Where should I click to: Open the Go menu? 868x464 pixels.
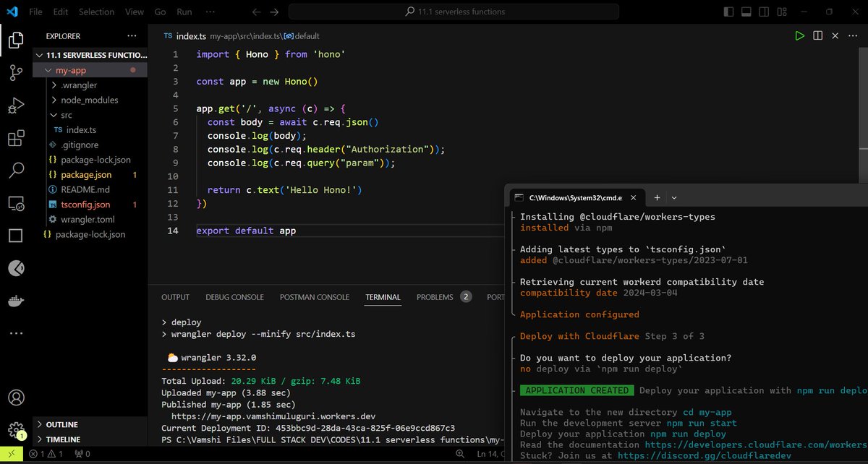point(160,12)
